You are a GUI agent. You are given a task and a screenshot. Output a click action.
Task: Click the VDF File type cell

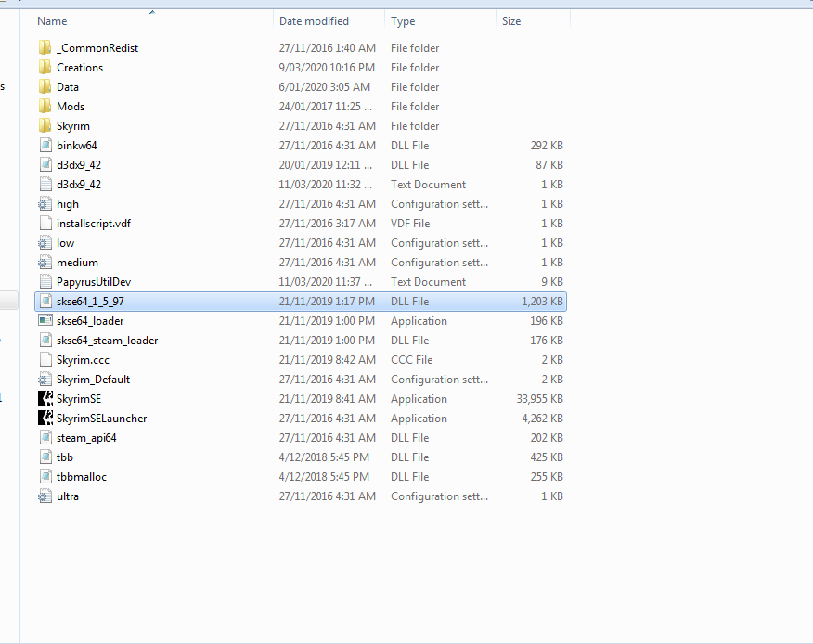[x=410, y=224]
